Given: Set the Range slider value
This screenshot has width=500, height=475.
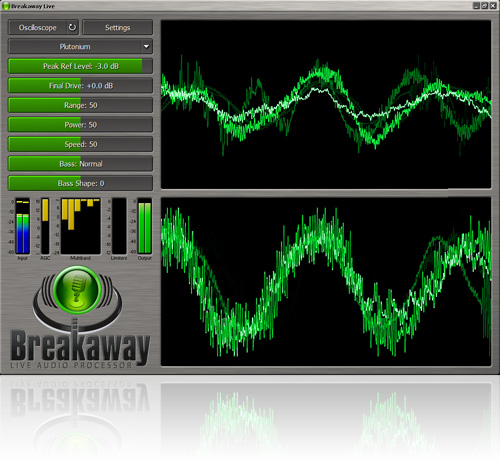Looking at the screenshot, I should (80, 105).
